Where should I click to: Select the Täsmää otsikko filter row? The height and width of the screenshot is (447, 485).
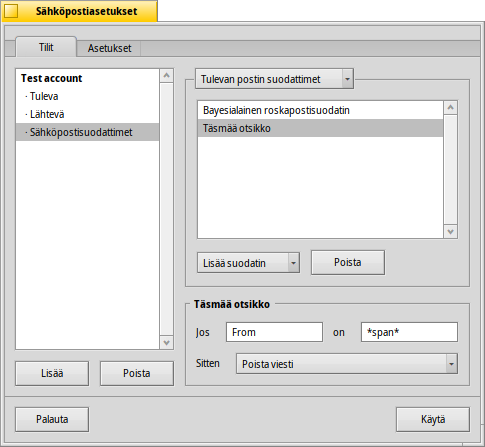point(320,128)
